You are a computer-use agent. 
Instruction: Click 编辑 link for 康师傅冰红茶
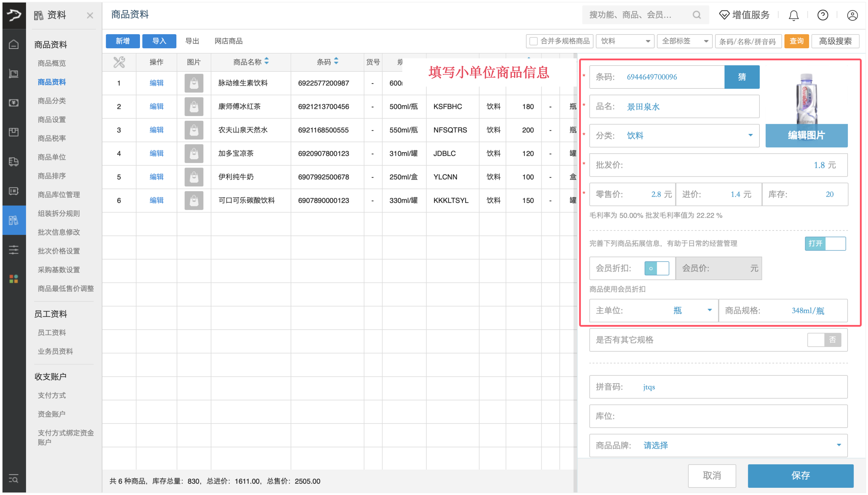156,106
